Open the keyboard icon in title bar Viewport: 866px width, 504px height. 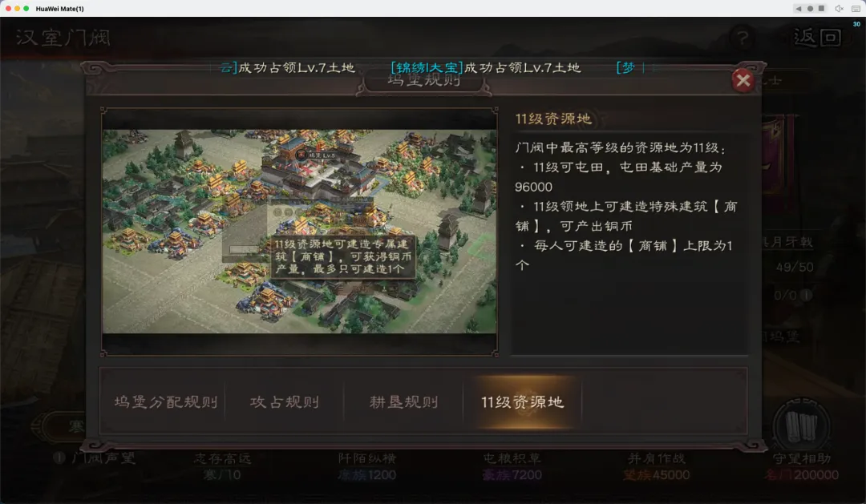coord(856,8)
